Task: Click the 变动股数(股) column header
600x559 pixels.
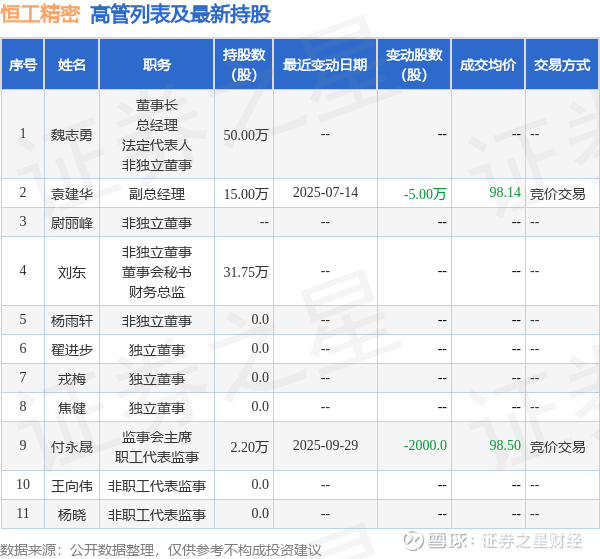Action: coord(414,65)
